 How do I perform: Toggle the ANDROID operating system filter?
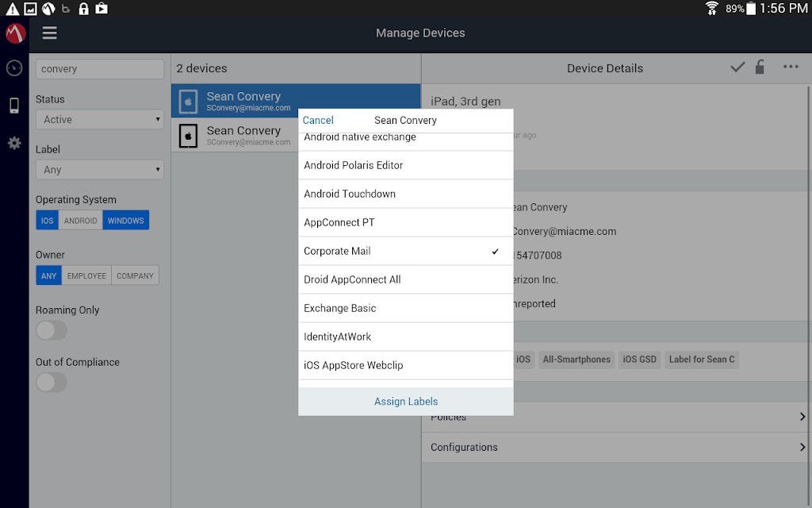[80, 221]
